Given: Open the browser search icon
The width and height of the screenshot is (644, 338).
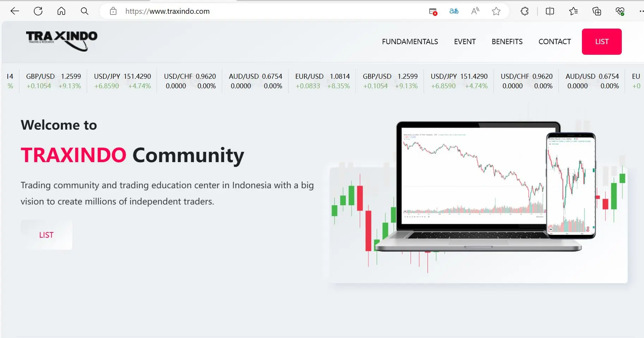Looking at the screenshot, I should 85,11.
